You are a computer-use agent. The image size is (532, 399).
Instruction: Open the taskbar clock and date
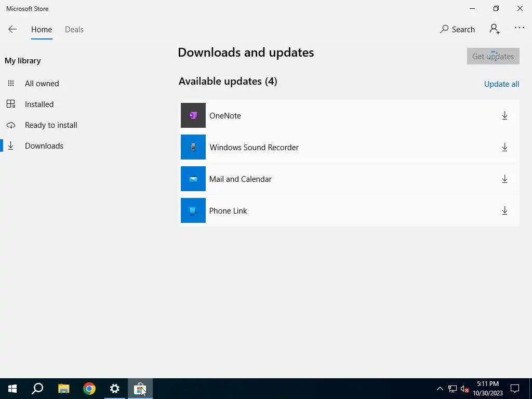[x=487, y=389]
